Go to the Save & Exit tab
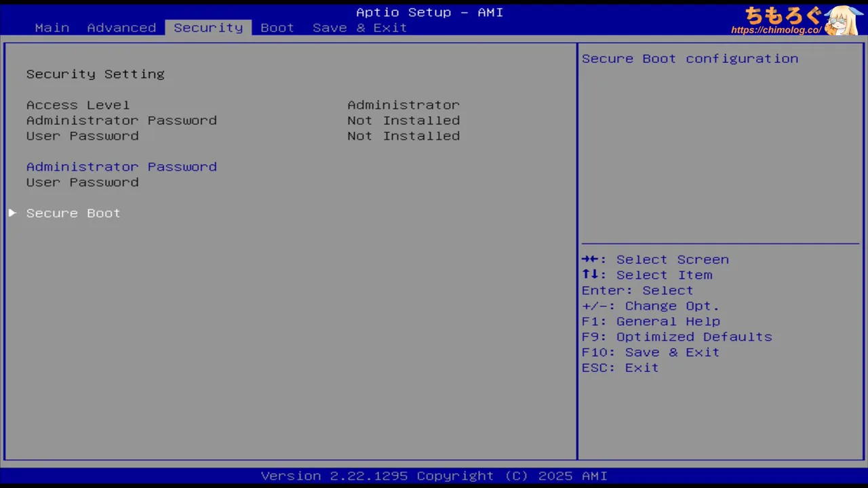868x488 pixels. pyautogui.click(x=359, y=28)
